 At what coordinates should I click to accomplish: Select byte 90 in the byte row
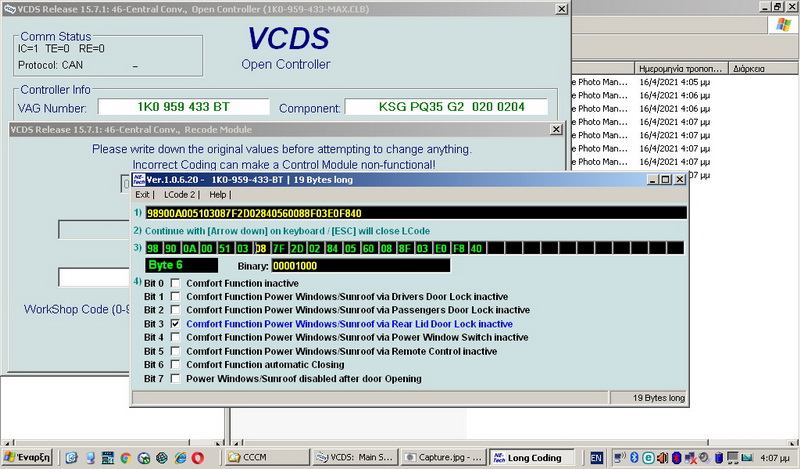tap(170, 249)
